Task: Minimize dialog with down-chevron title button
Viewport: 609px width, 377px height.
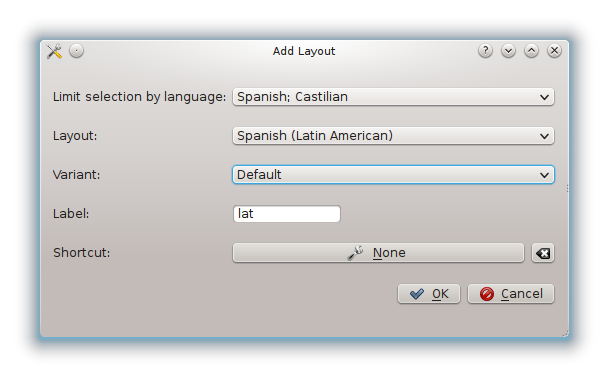Action: (508, 51)
